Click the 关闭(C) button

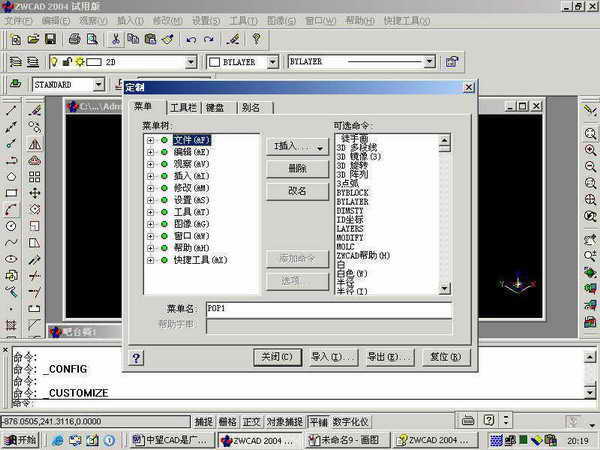275,357
